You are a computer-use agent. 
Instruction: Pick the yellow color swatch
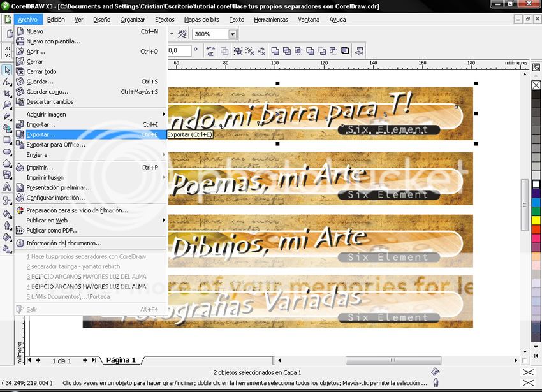(536, 220)
